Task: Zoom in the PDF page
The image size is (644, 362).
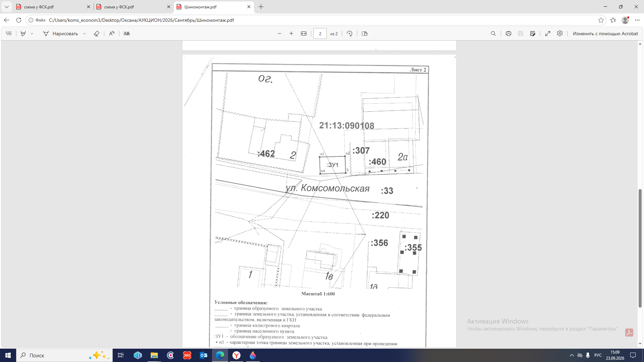Action: [x=291, y=34]
